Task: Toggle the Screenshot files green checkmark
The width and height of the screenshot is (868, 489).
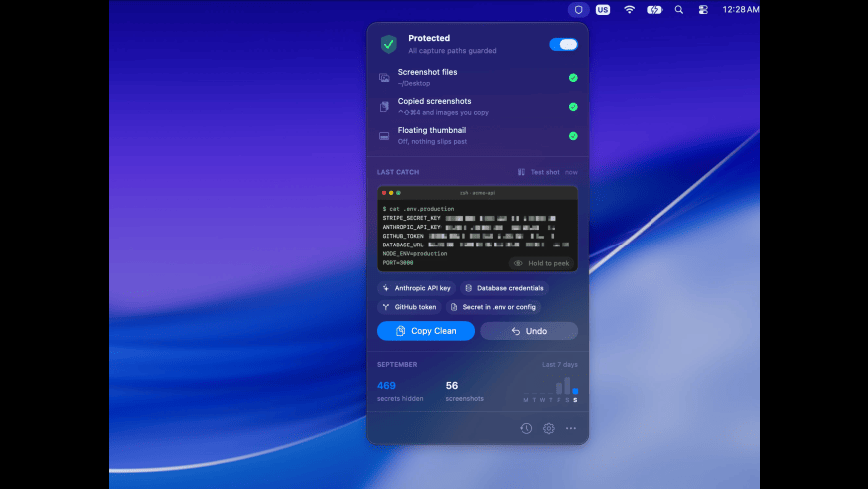Action: [573, 78]
